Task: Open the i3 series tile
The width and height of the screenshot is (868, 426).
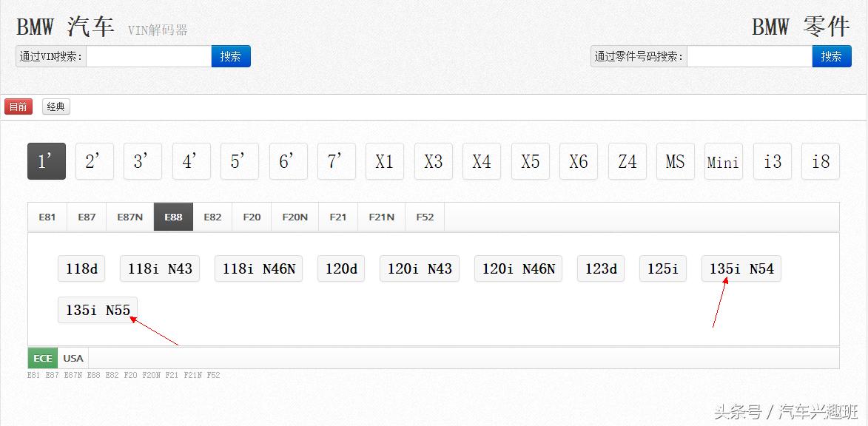Action: tap(773, 161)
